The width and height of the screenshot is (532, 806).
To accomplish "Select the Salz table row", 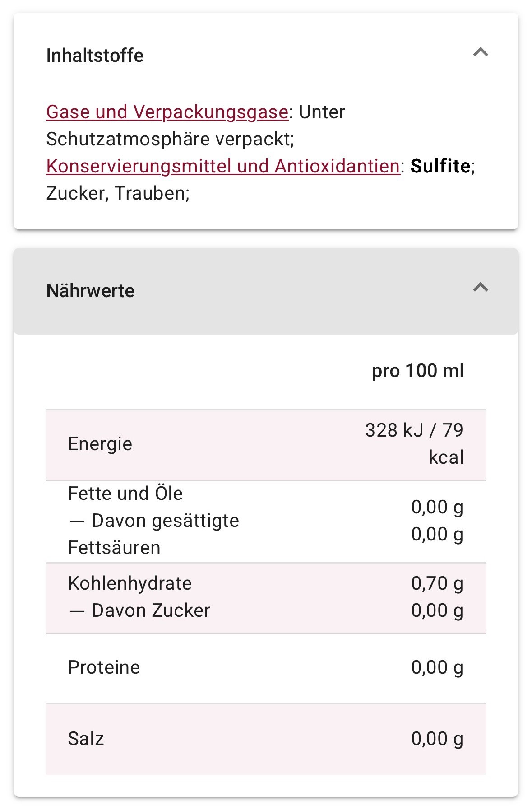I will click(x=266, y=739).
